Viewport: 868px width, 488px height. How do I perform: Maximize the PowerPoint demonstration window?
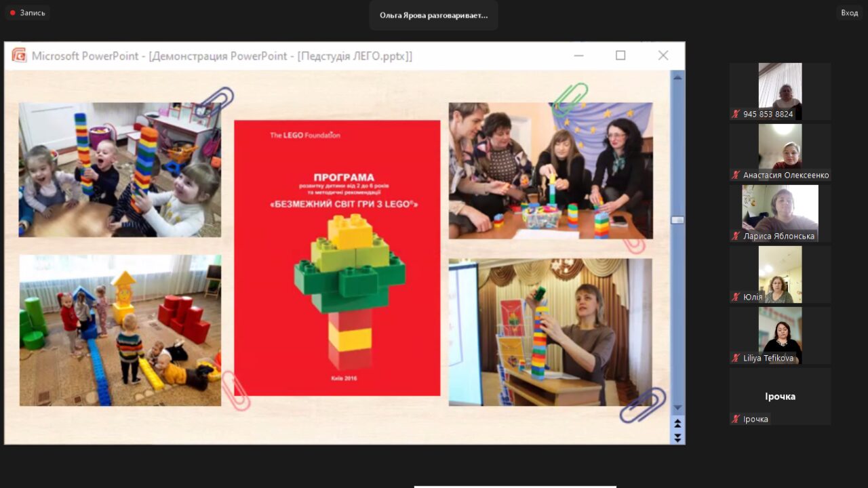click(x=620, y=56)
